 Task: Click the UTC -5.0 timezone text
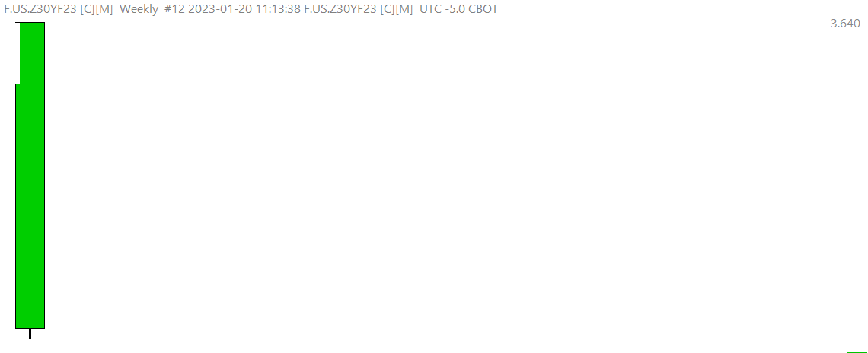[x=442, y=9]
